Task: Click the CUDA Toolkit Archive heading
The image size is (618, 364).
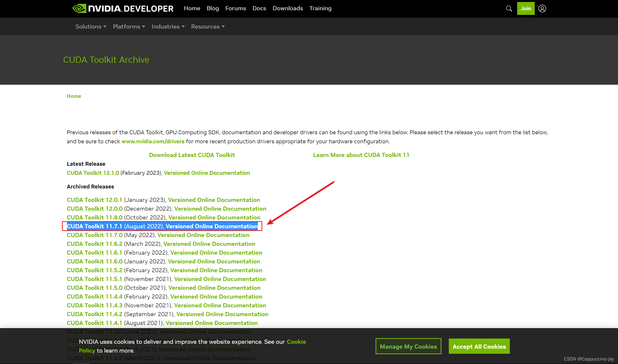Action: tap(106, 60)
